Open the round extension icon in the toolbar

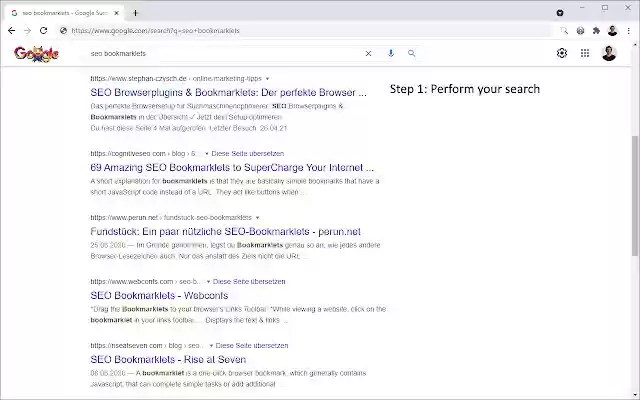tap(580, 31)
